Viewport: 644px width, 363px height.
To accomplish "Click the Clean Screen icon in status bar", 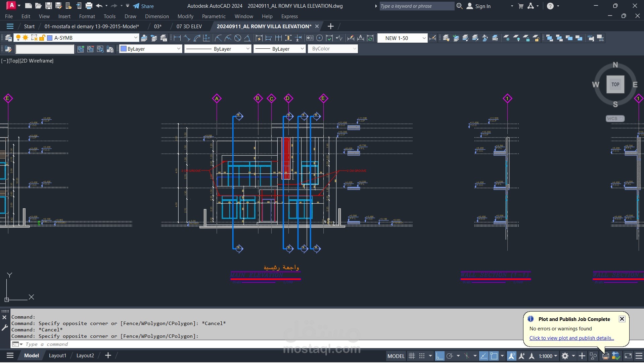I will 628,356.
